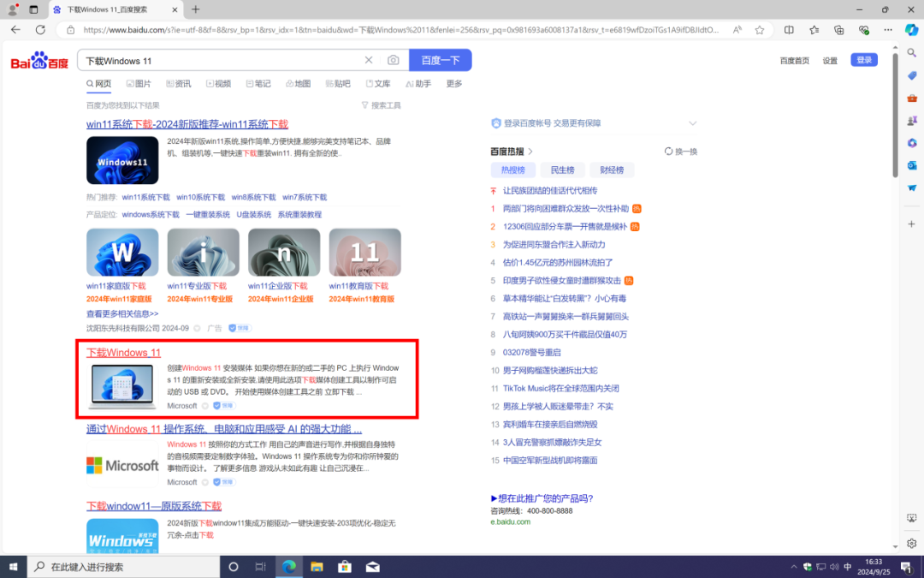Screen dimensions: 924x578
Task: Open the win11系统下载-2024新版推荐 result link
Action: pyautogui.click(x=187, y=124)
